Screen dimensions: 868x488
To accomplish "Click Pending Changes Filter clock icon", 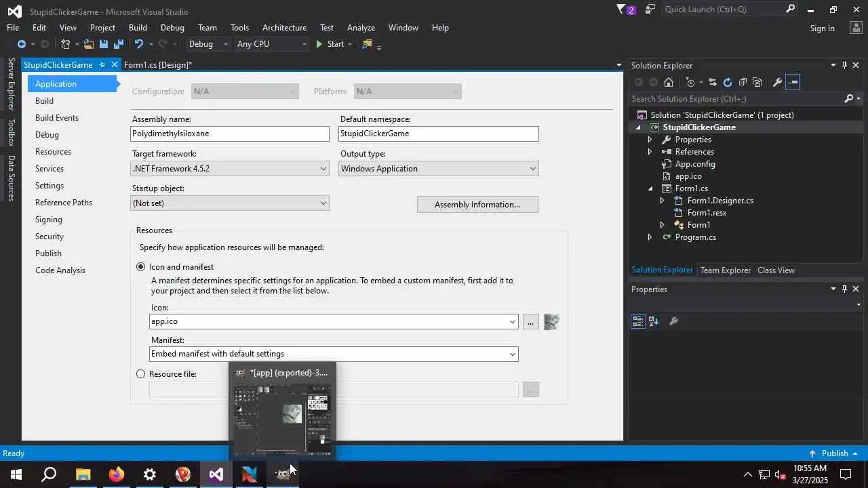I will coord(690,82).
